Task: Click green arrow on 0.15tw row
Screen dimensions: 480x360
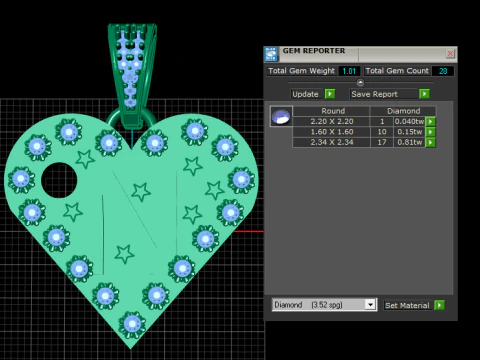Action: coord(431,132)
